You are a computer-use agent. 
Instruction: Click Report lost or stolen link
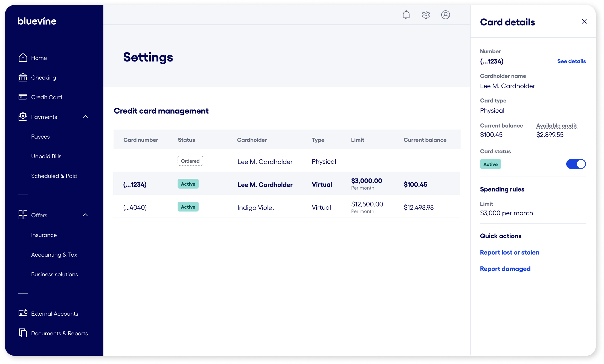coord(510,253)
